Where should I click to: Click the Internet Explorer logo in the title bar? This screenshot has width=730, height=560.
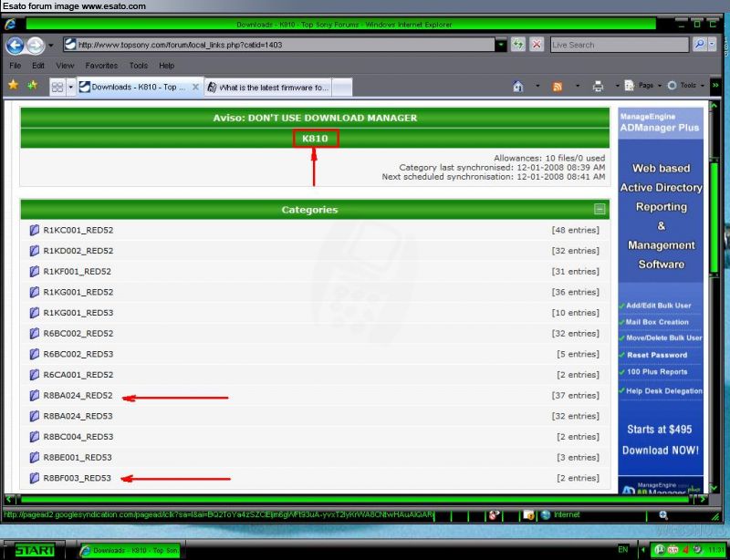coord(10,25)
